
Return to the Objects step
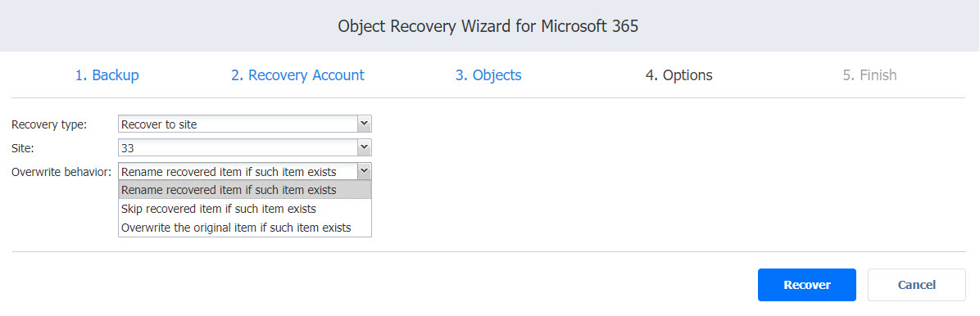pyautogui.click(x=488, y=75)
